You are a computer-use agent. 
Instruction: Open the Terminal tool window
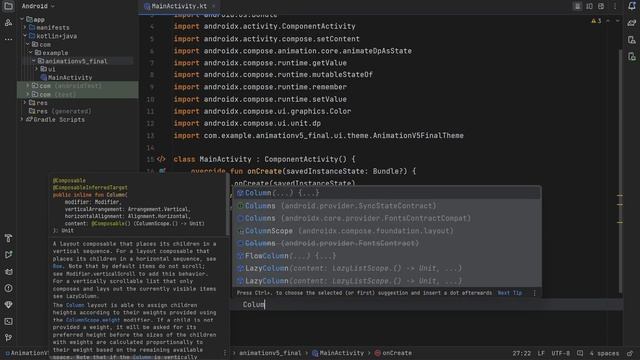coord(8,321)
